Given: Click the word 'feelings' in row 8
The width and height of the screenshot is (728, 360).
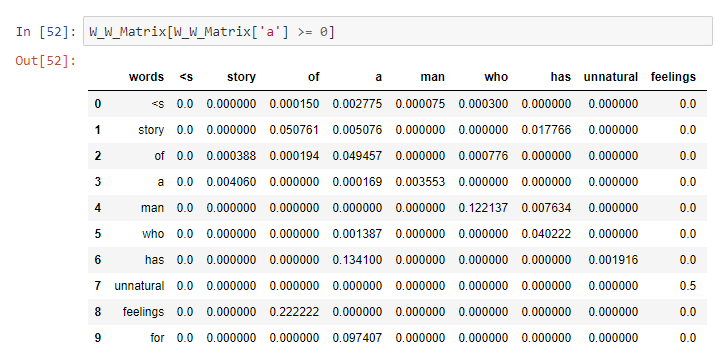Looking at the screenshot, I should coord(143,312).
